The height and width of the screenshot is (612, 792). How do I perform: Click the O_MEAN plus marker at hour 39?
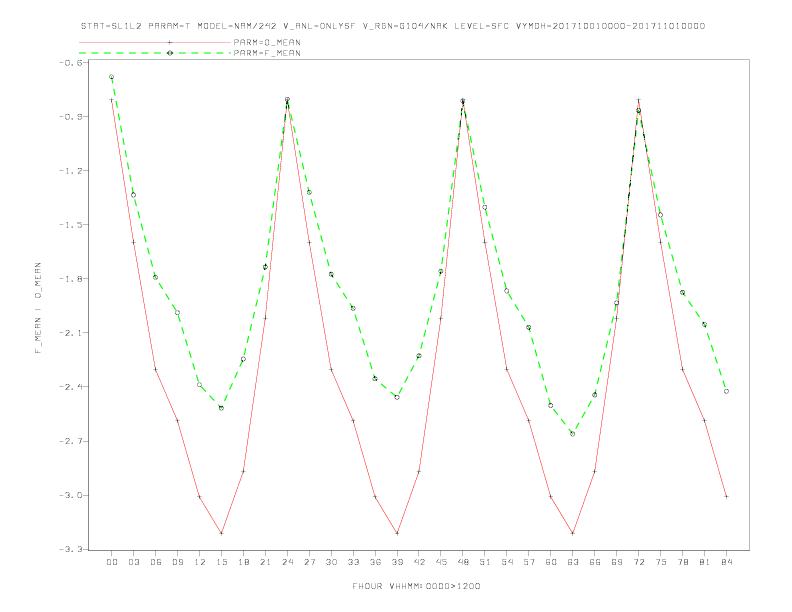click(397, 533)
